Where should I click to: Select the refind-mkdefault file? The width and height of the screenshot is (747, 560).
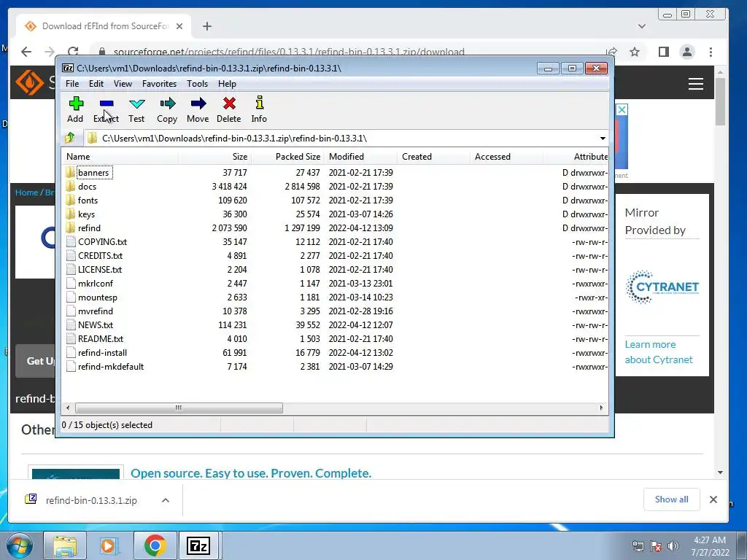pyautogui.click(x=111, y=366)
